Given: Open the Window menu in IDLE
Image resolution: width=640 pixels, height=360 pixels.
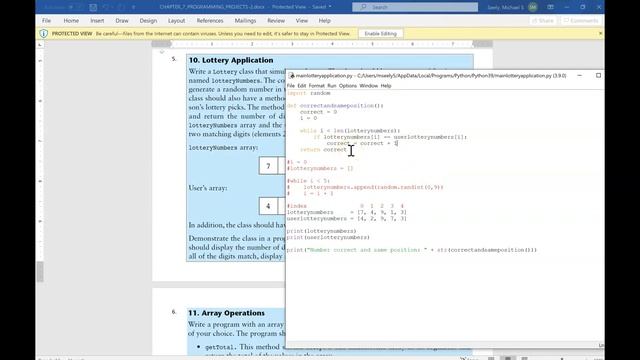Looking at the screenshot, I should coord(369,86).
